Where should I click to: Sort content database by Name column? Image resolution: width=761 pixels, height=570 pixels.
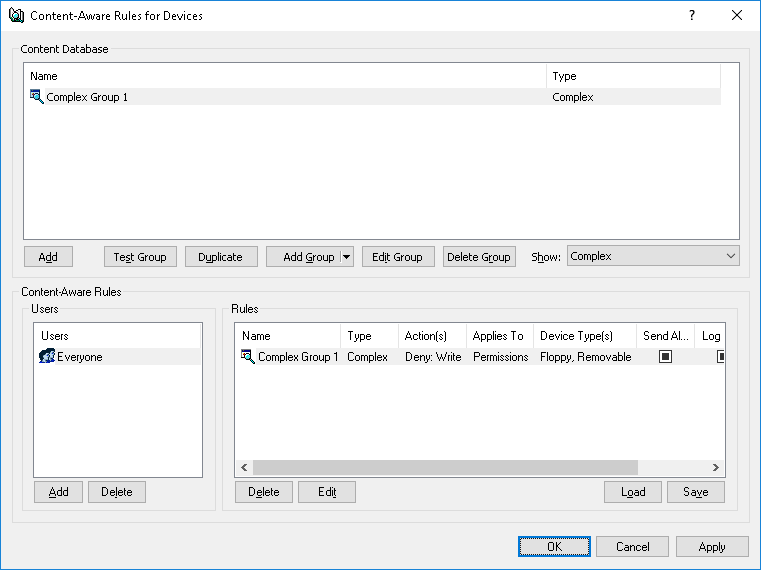point(285,76)
